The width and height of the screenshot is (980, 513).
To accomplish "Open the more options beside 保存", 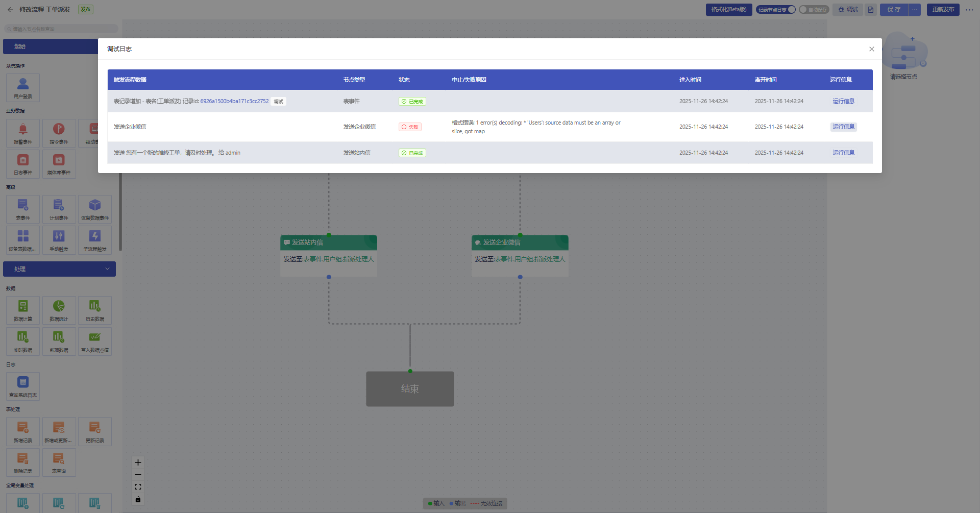I will tap(915, 10).
